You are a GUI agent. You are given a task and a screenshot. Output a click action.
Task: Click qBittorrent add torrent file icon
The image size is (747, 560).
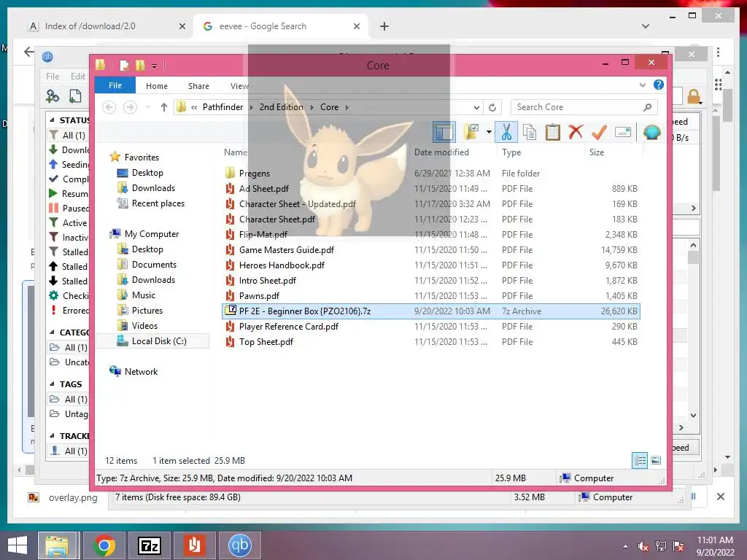coord(75,96)
